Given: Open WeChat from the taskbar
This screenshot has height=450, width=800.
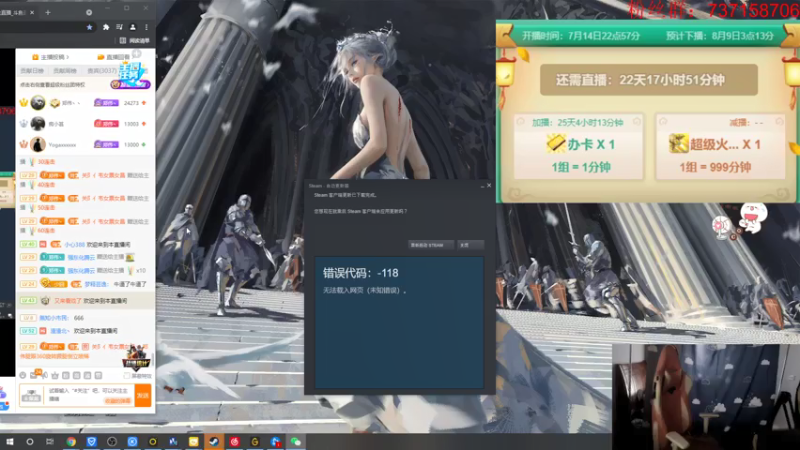Looking at the screenshot, I should [296, 442].
